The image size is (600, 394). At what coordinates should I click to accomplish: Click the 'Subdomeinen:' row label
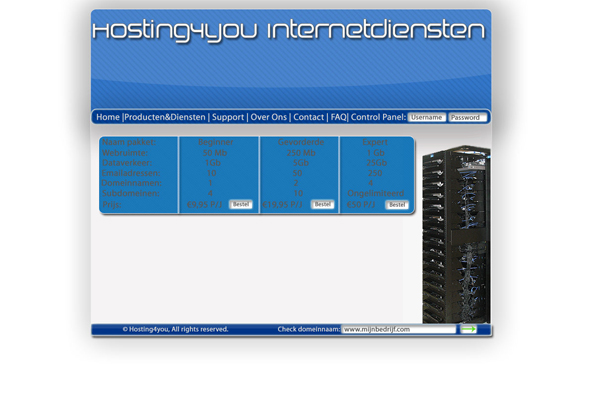point(130,193)
